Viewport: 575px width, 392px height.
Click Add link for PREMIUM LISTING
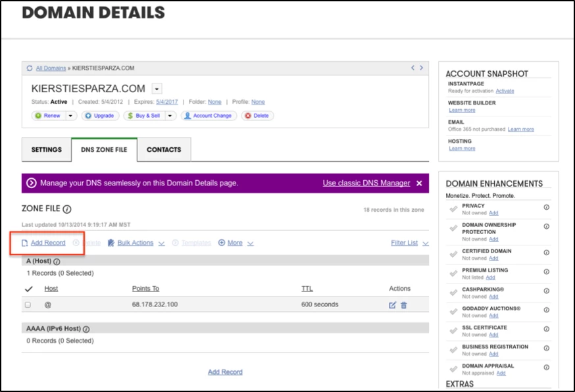click(x=490, y=277)
